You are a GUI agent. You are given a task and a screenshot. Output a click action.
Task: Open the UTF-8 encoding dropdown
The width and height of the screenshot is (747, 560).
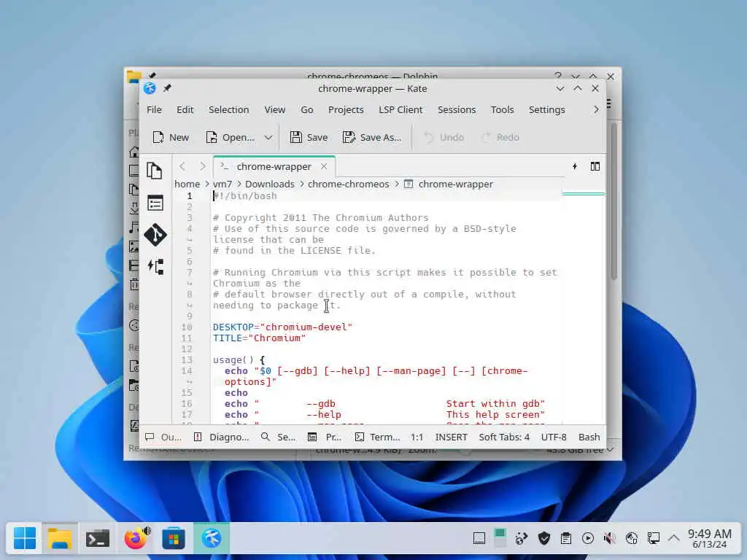554,437
